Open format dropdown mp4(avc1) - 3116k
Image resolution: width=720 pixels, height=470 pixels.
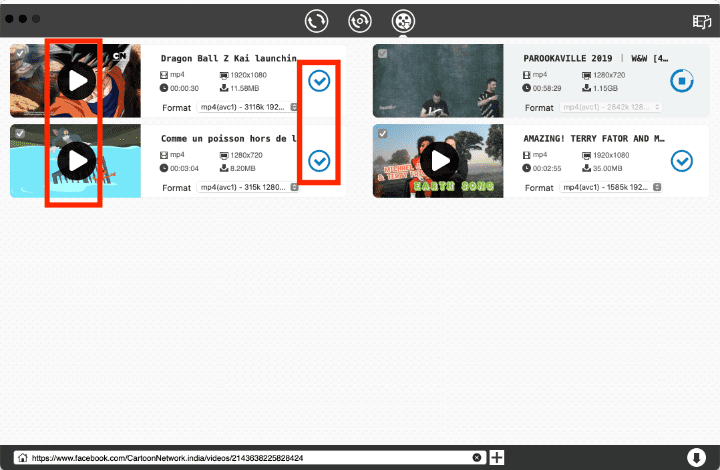248,107
